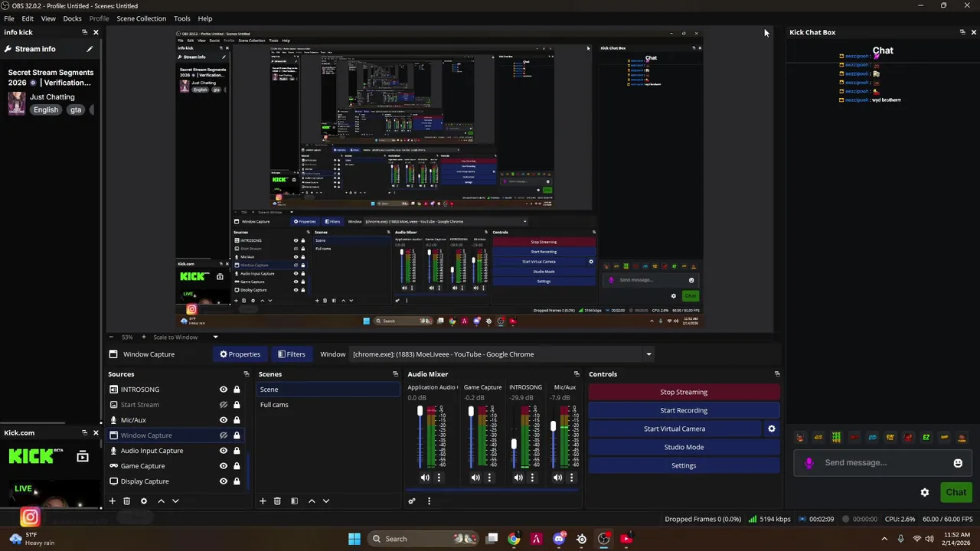This screenshot has width=980, height=551.
Task: Open Application Audio options three dots
Action: [x=439, y=478]
